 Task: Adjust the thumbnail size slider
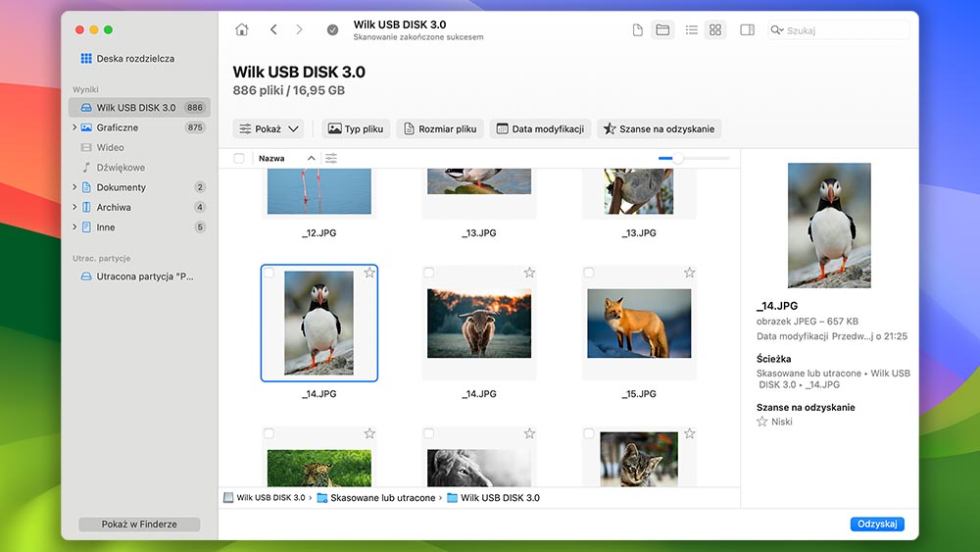[678, 158]
